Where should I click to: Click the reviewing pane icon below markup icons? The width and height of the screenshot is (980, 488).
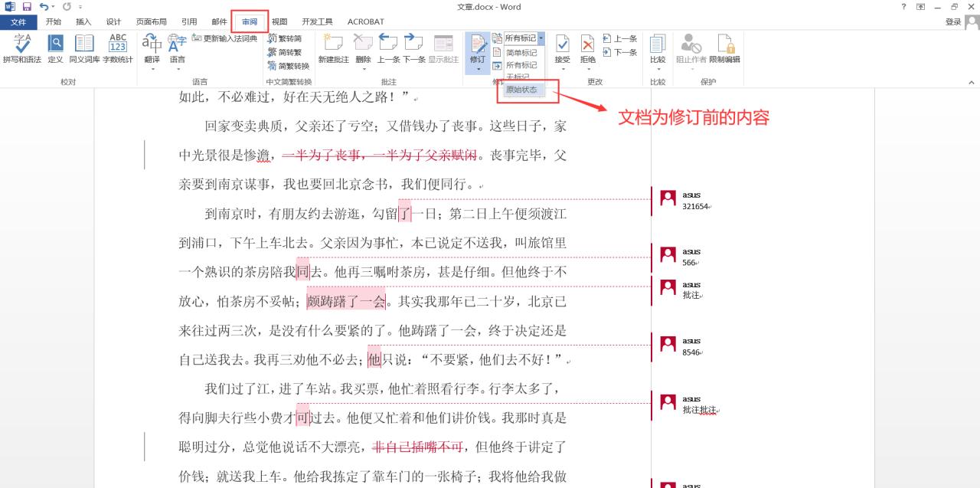[x=497, y=66]
